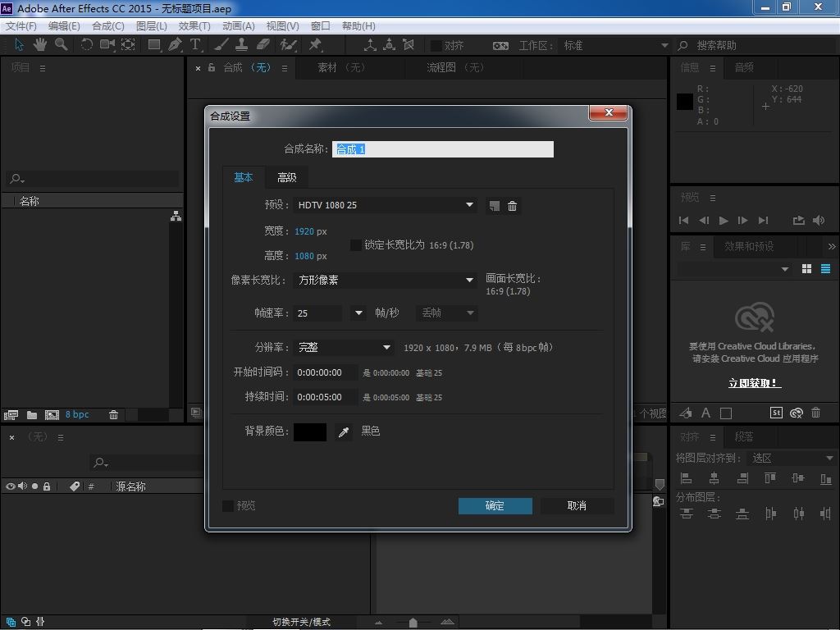Select the Eraser tool

tap(263, 45)
